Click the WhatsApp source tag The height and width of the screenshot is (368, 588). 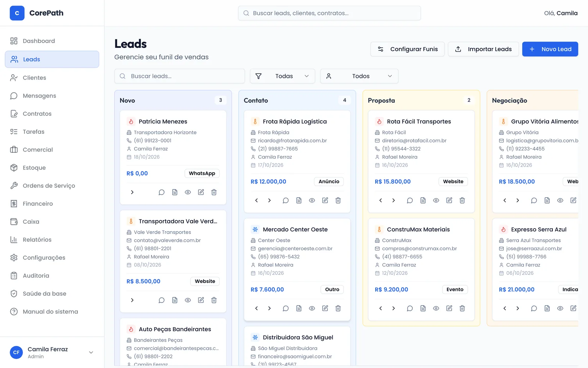point(202,173)
